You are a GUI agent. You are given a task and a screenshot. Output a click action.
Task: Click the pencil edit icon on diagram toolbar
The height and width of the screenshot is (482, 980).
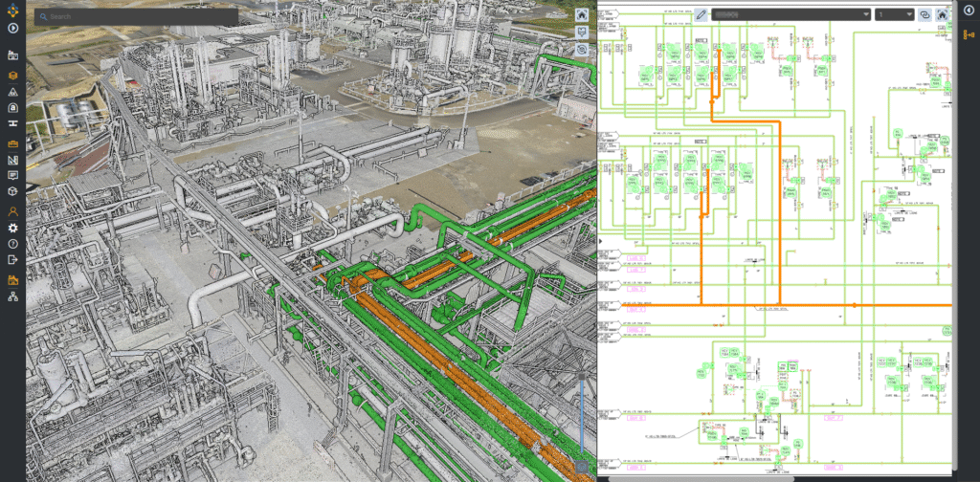(701, 14)
